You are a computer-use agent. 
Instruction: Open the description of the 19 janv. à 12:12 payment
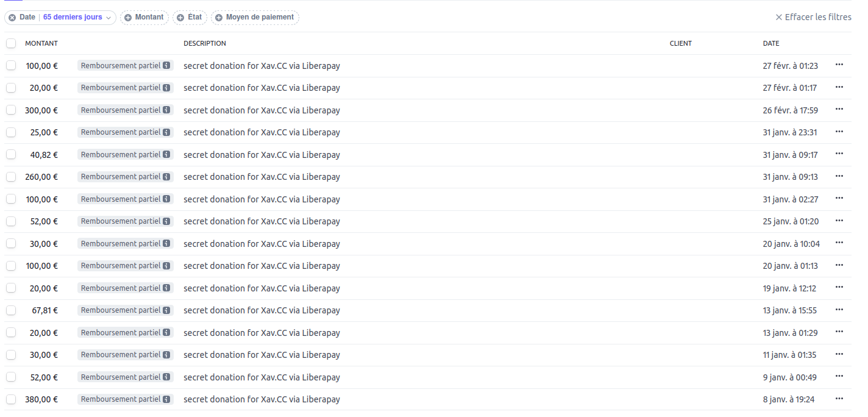(x=261, y=288)
